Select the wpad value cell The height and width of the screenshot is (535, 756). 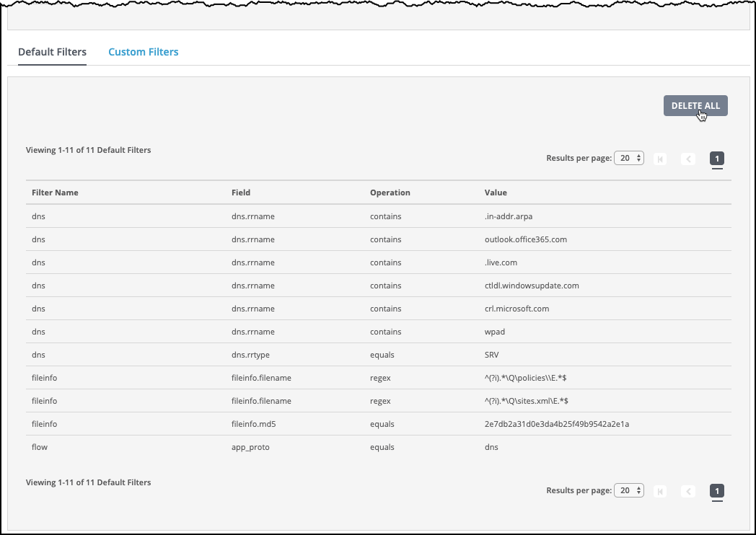[x=495, y=332]
